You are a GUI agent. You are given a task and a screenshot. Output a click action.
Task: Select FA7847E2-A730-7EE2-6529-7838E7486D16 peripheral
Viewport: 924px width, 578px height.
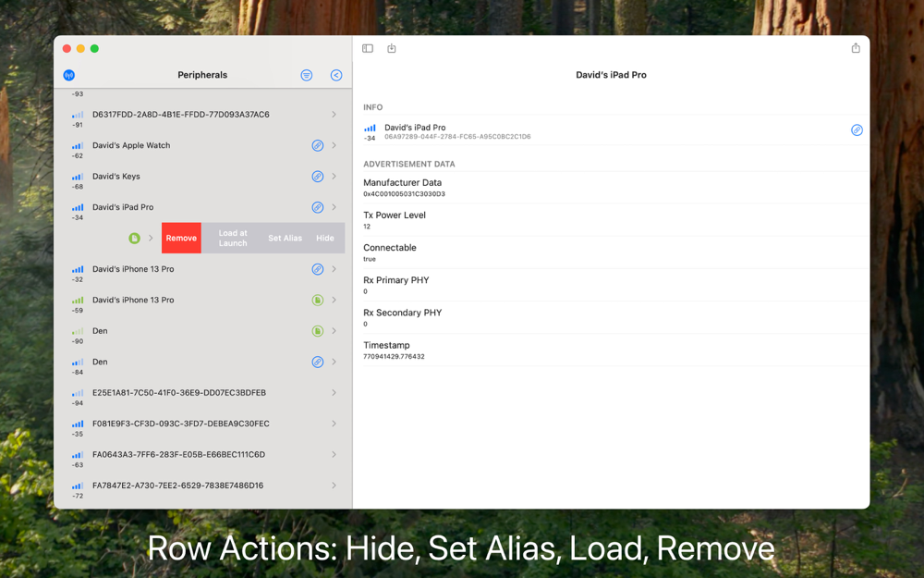202,486
